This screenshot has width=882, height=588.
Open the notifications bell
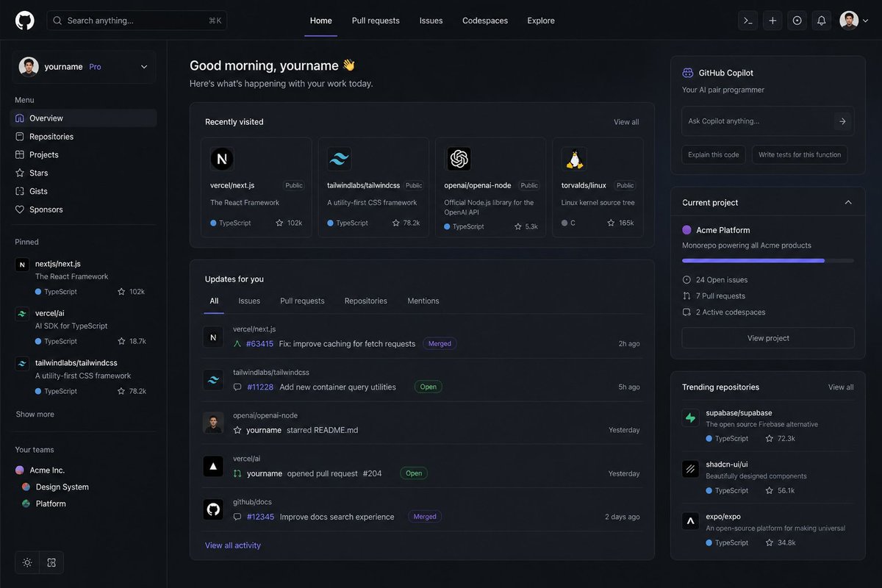pos(822,21)
